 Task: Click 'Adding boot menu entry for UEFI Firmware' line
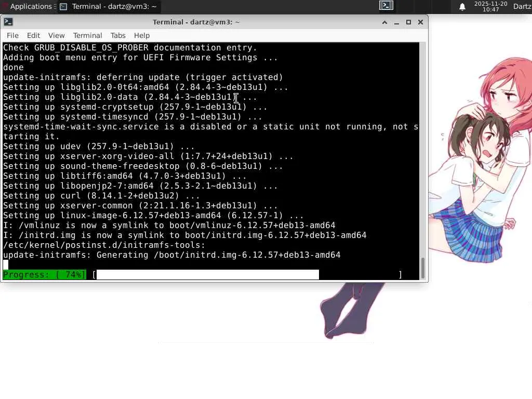coord(140,57)
